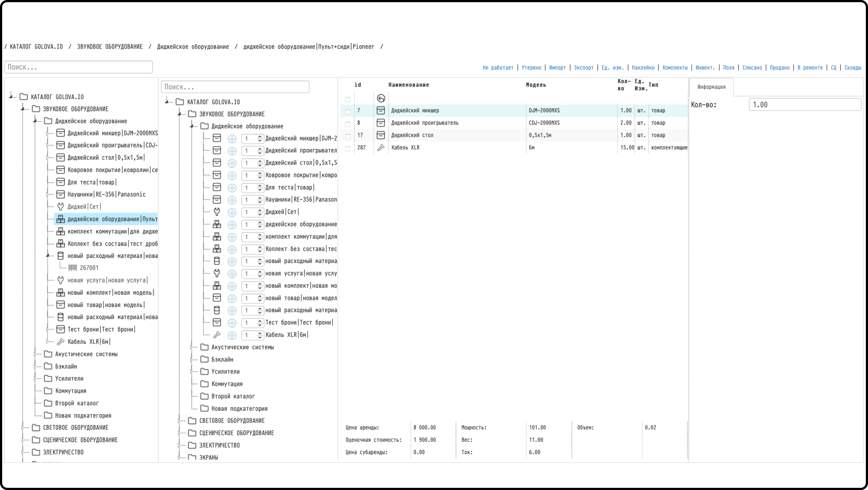868x490 pixels.
Task: Click the ЗВУКОВОЕ ОБОРУДОВАНИЕ breadcrumb
Action: click(110, 47)
